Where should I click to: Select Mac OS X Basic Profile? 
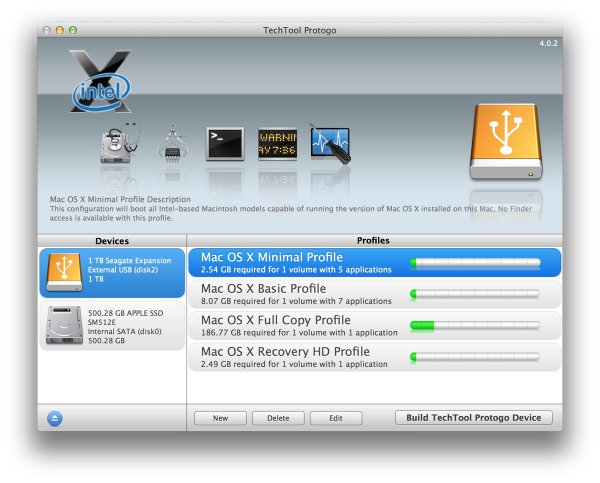click(x=375, y=294)
